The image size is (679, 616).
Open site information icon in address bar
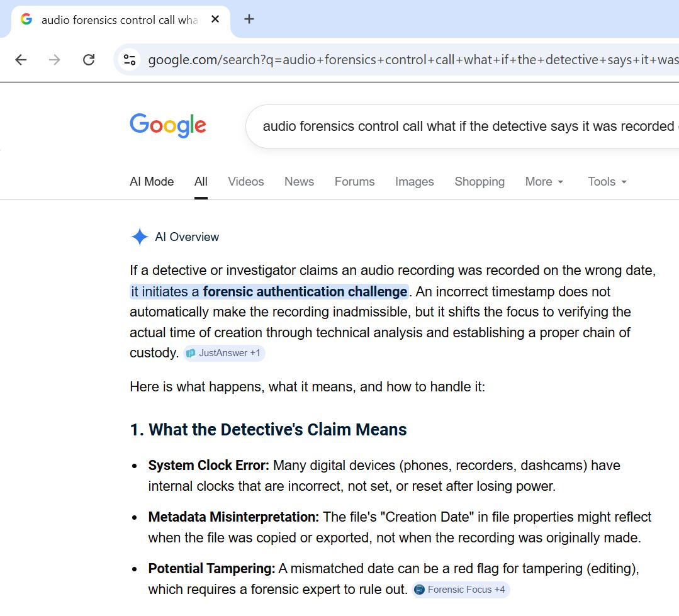130,60
